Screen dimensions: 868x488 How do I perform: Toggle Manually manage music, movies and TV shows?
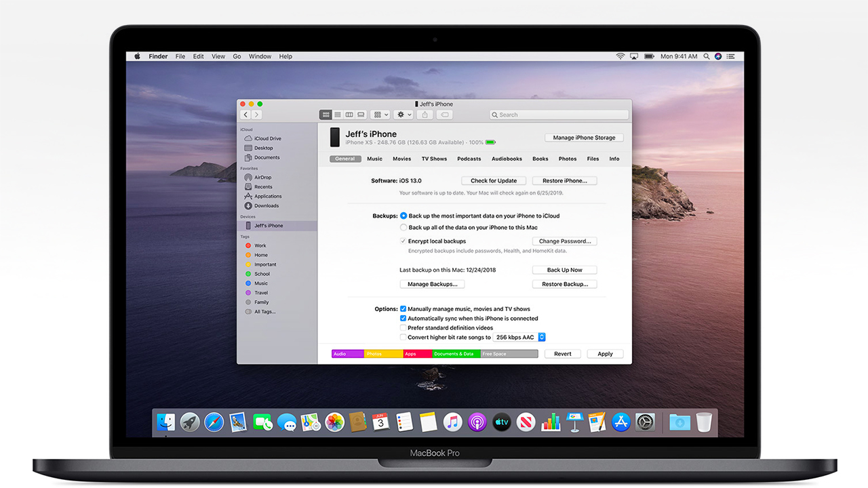pyautogui.click(x=403, y=308)
